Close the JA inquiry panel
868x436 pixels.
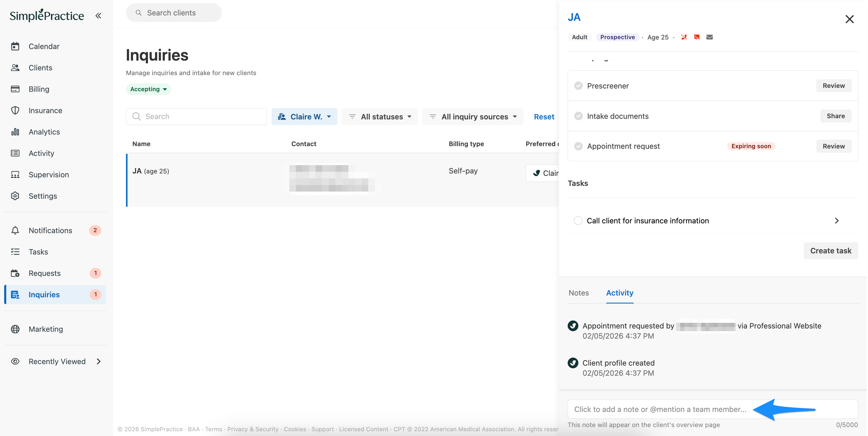coord(849,19)
